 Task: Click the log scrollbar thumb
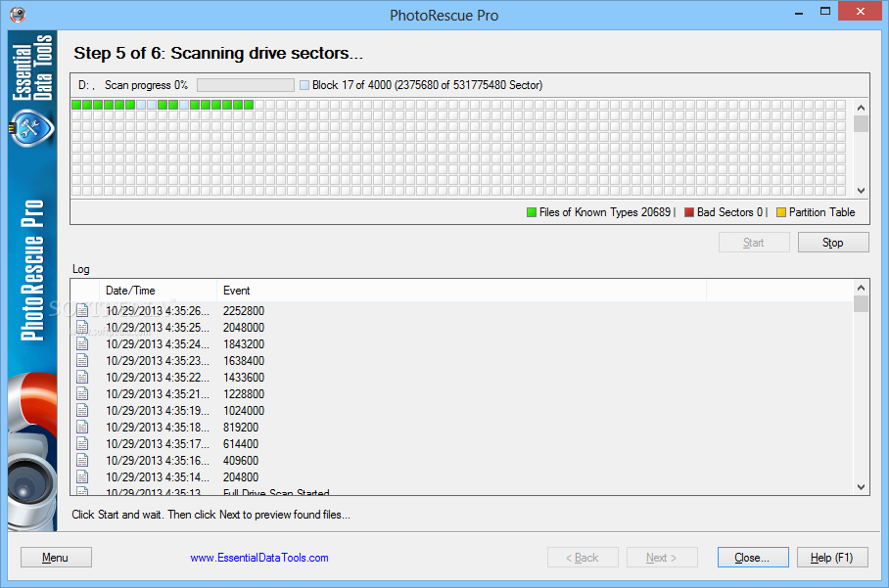coord(862,303)
